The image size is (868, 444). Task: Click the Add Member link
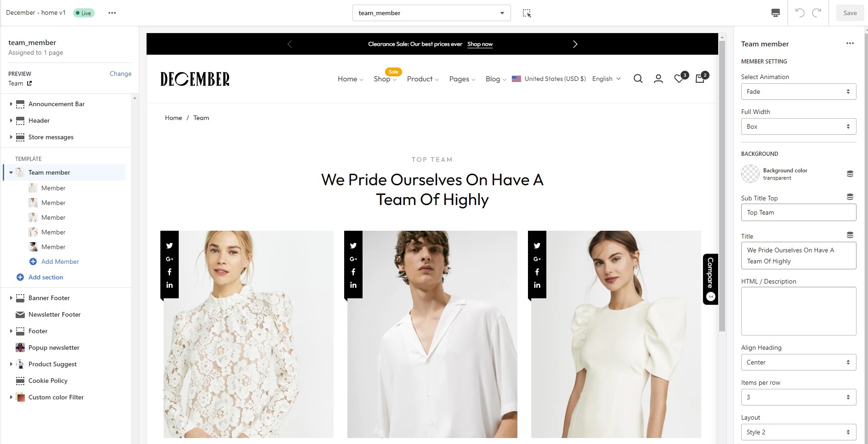point(60,262)
